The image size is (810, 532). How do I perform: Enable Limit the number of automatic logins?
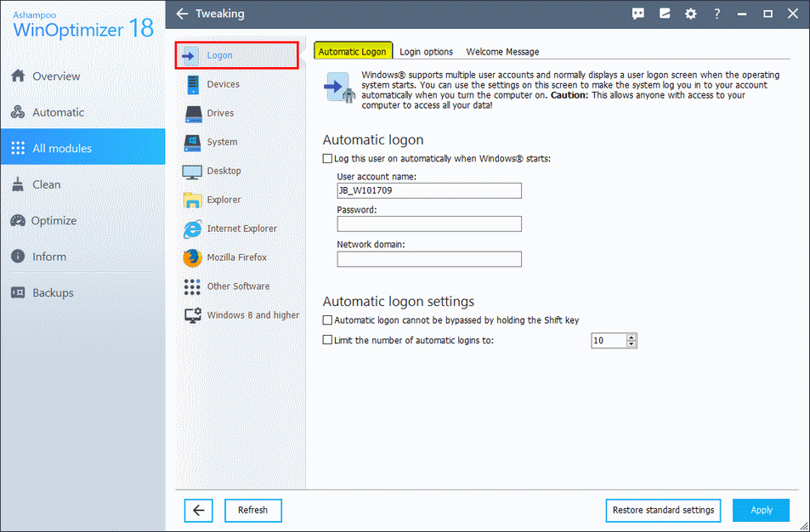pos(327,340)
